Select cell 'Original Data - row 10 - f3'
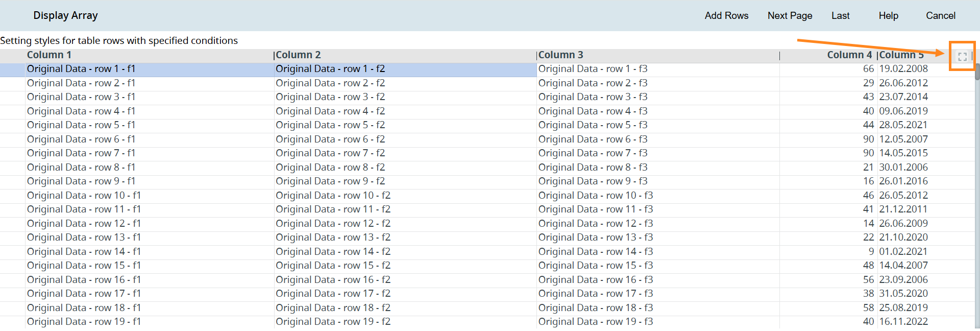The width and height of the screenshot is (980, 331). (595, 196)
